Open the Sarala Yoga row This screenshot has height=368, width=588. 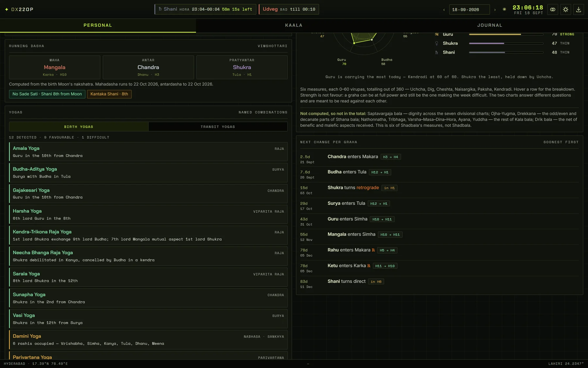(148, 277)
